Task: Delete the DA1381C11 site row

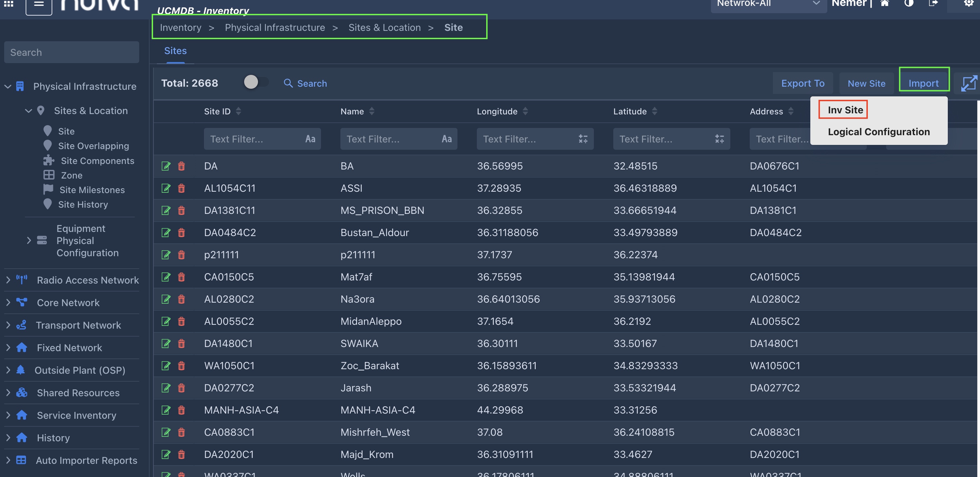Action: 181,210
